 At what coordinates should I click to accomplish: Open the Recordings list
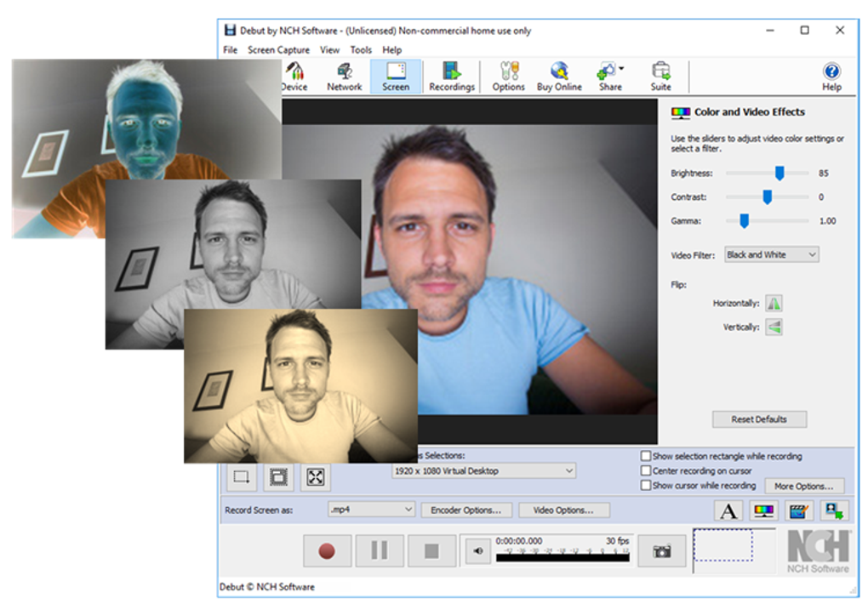[x=452, y=77]
